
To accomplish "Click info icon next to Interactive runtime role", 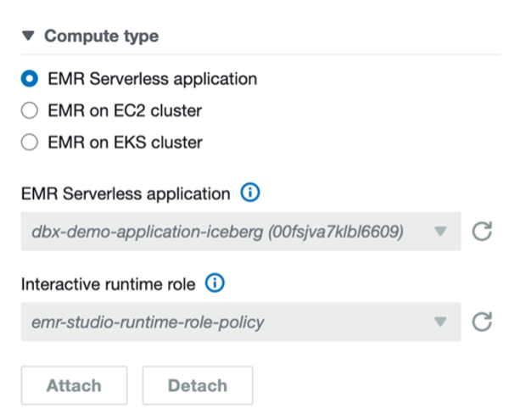I will (x=215, y=284).
